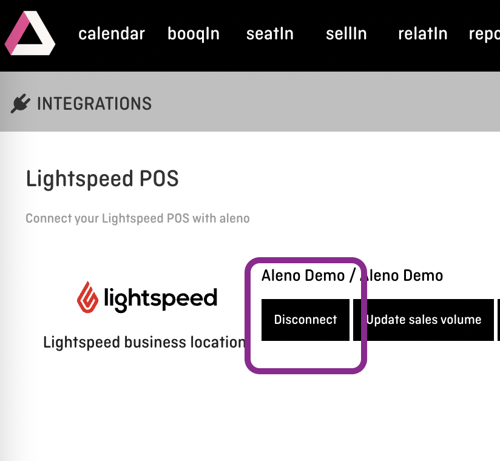The width and height of the screenshot is (500, 461).
Task: Click the aleno triangle logo
Action: click(x=29, y=33)
